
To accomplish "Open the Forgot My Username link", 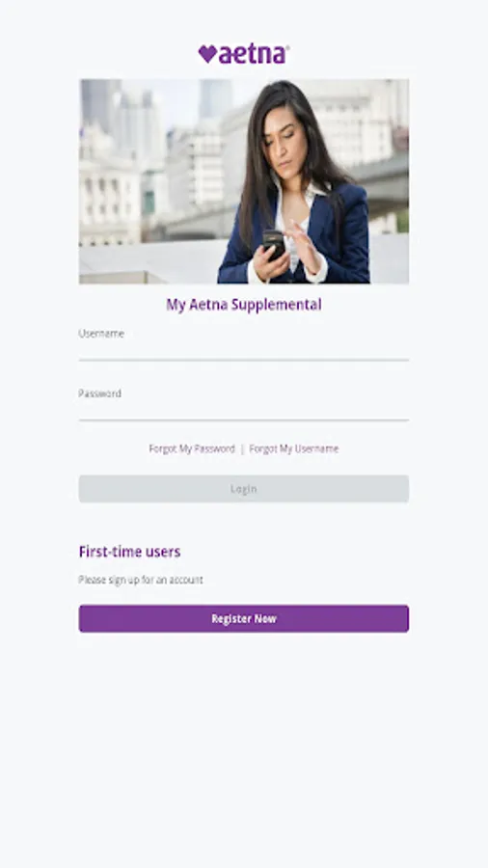I will click(294, 448).
